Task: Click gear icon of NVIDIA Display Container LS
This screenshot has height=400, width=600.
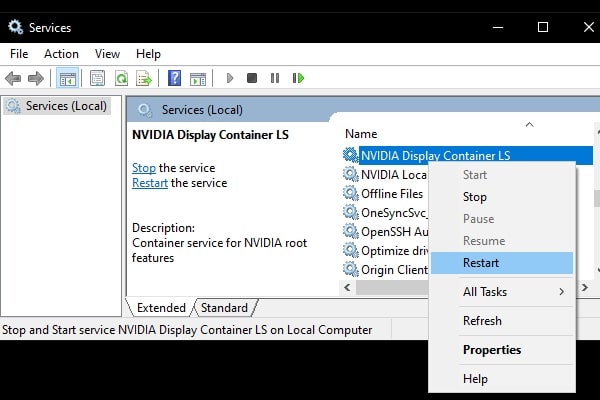Action: 351,155
